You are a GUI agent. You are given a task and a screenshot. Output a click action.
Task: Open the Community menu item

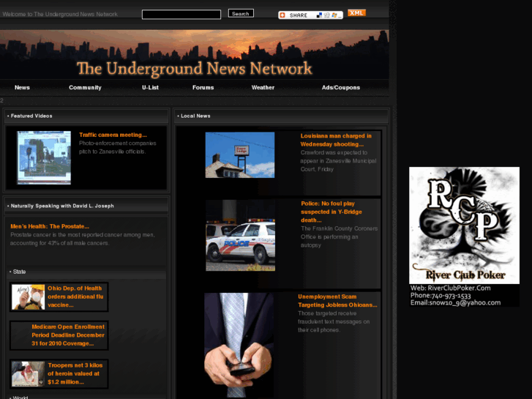pos(85,87)
